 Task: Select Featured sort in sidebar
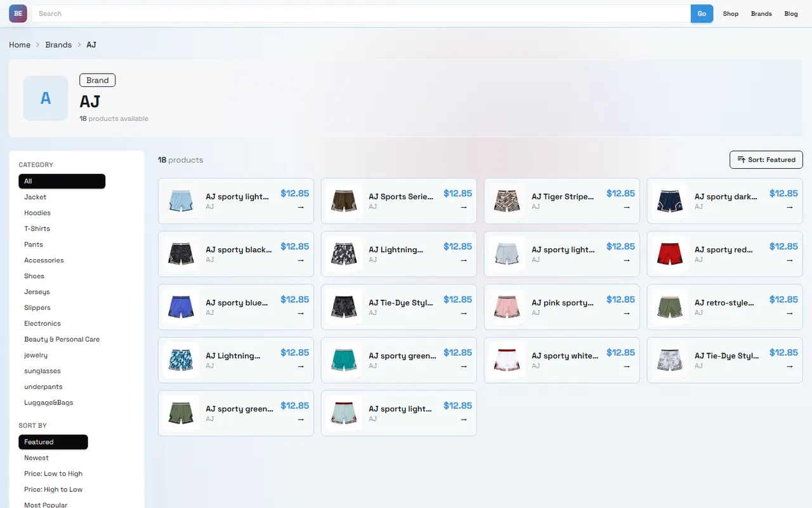[x=53, y=442]
